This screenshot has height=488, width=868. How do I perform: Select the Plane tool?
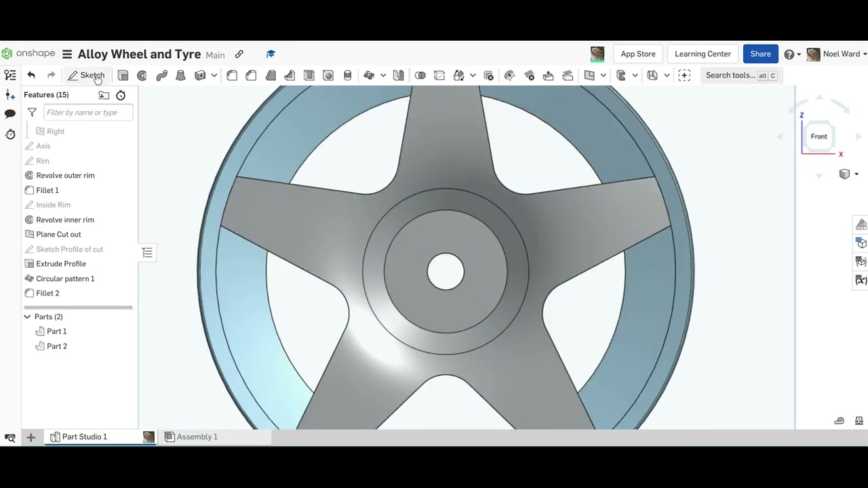click(589, 75)
